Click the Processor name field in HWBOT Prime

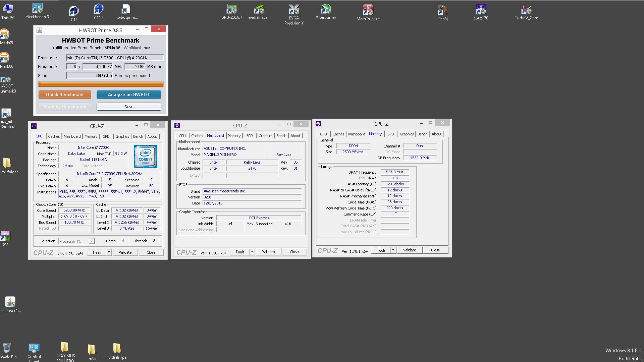[115, 58]
